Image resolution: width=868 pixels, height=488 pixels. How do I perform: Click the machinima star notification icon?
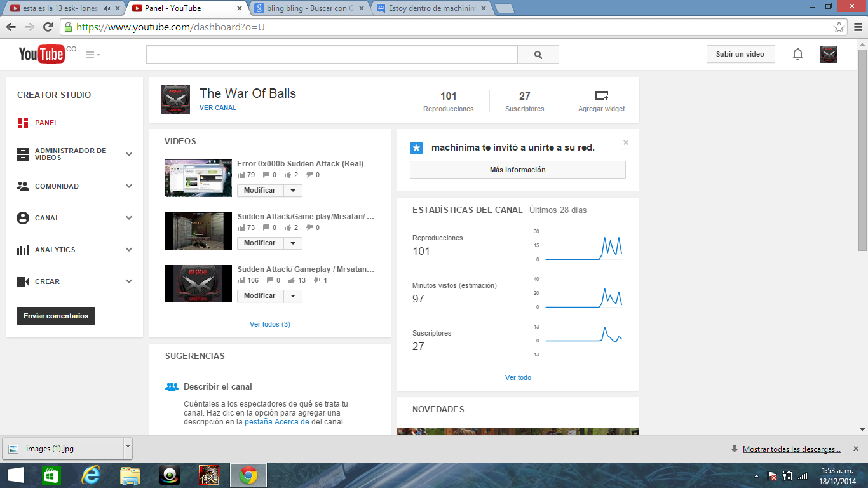pos(416,147)
